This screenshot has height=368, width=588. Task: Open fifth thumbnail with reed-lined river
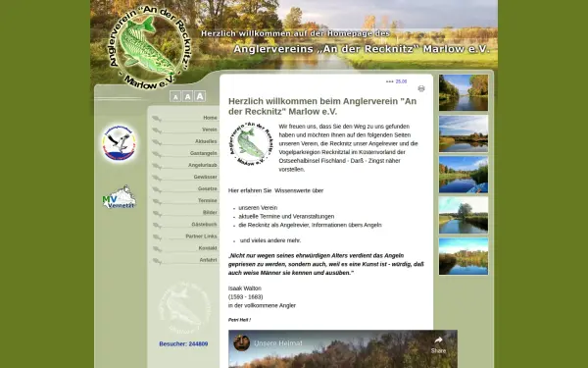click(464, 256)
